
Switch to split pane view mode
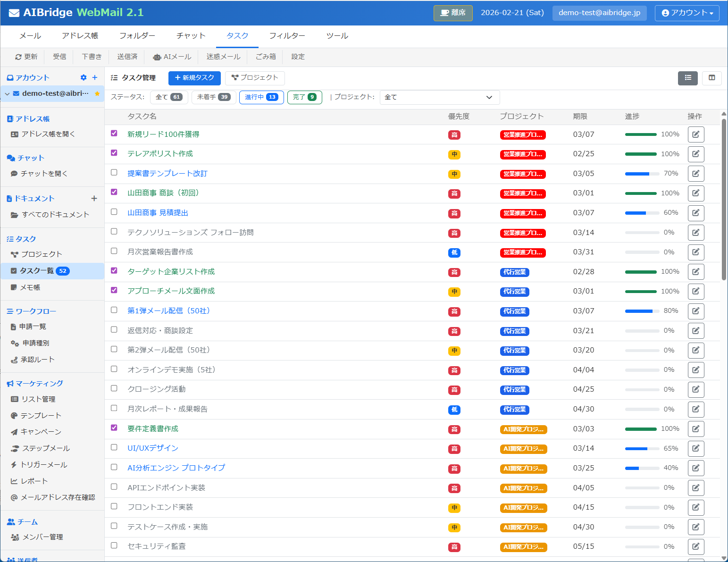(x=711, y=78)
